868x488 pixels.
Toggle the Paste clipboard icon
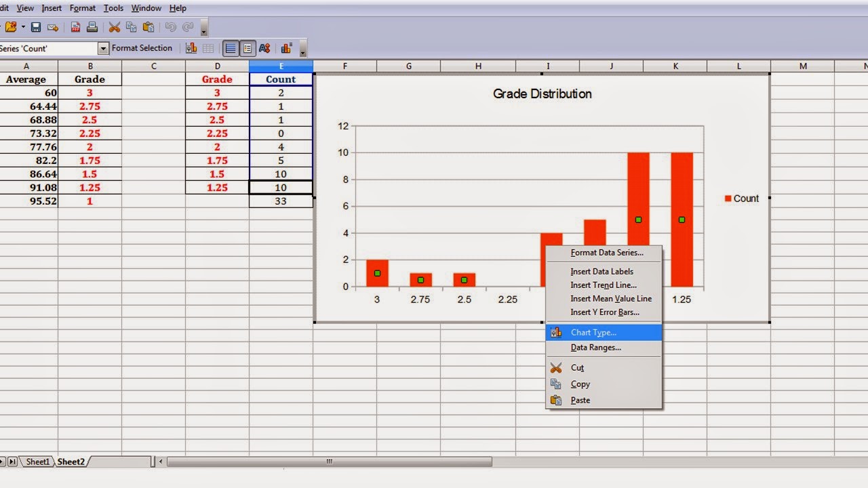click(x=148, y=27)
